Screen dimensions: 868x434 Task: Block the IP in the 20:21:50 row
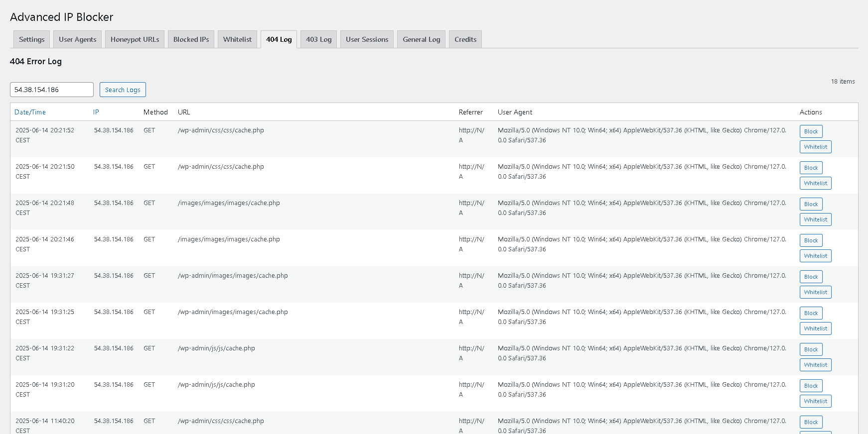click(811, 168)
